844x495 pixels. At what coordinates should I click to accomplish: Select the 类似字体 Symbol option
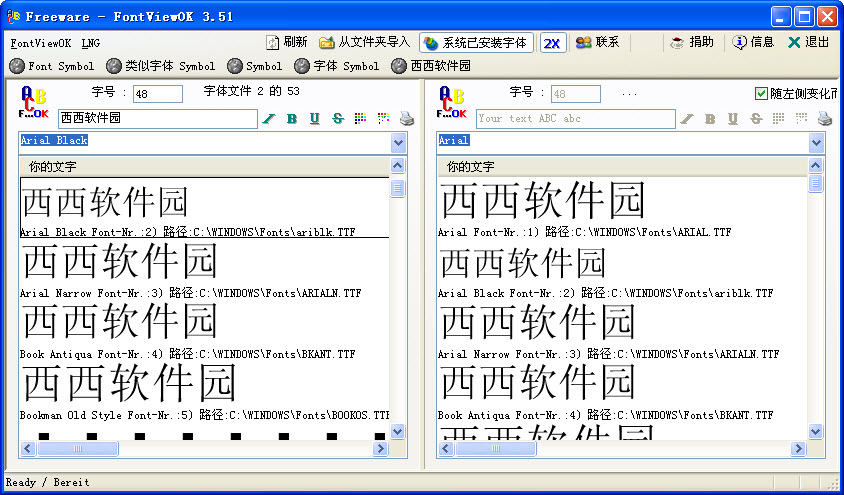[x=159, y=66]
